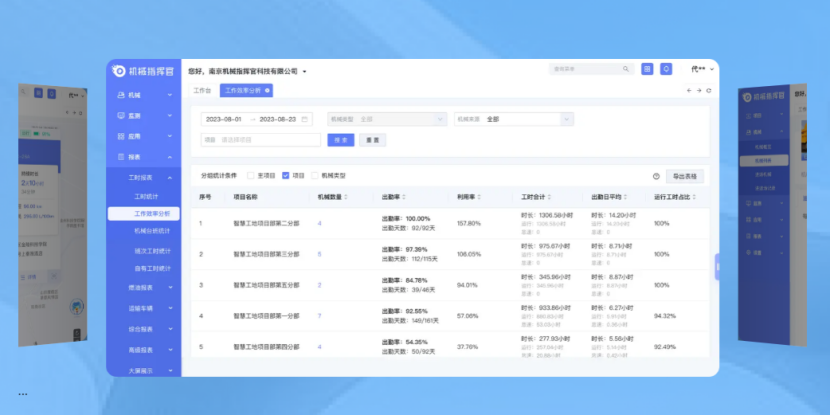This screenshot has width=831, height=416.
Task: Check the 主项目 grouping checkbox
Action: tap(251, 175)
